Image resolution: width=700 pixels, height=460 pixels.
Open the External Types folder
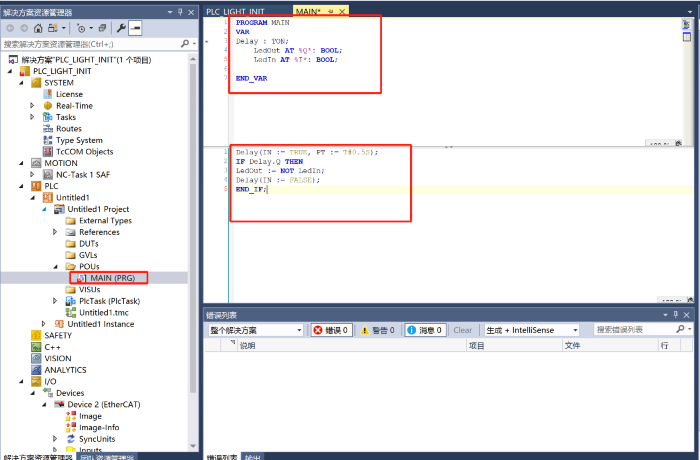pos(105,221)
